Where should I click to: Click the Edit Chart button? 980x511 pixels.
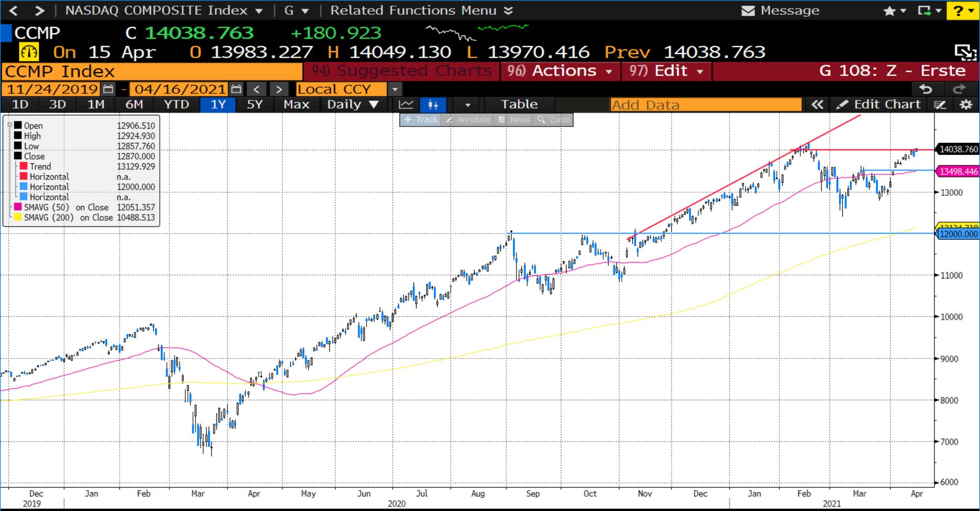point(879,105)
